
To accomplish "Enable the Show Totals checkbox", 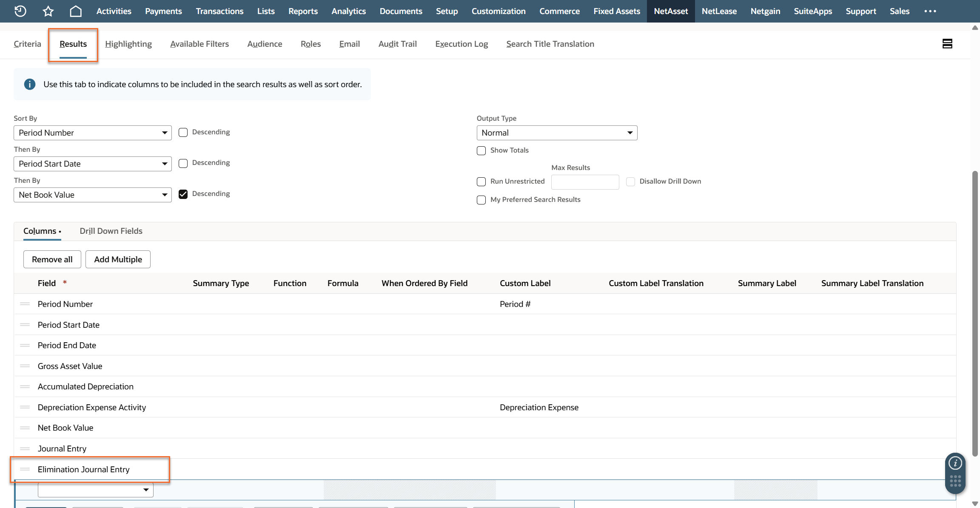I will coord(481,150).
